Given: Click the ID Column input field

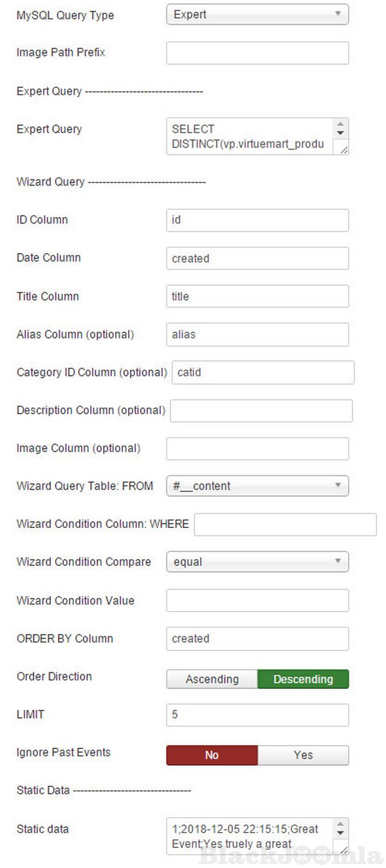Looking at the screenshot, I should coord(257,220).
